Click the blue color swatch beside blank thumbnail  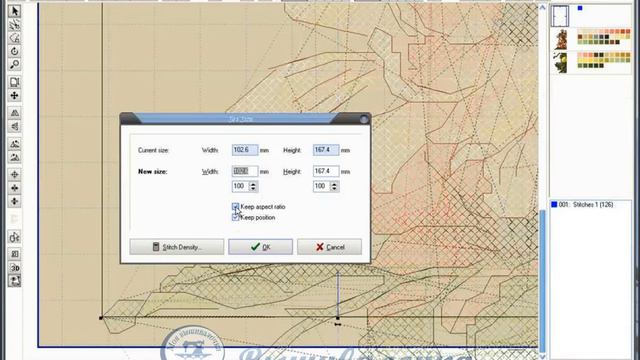coord(580,8)
